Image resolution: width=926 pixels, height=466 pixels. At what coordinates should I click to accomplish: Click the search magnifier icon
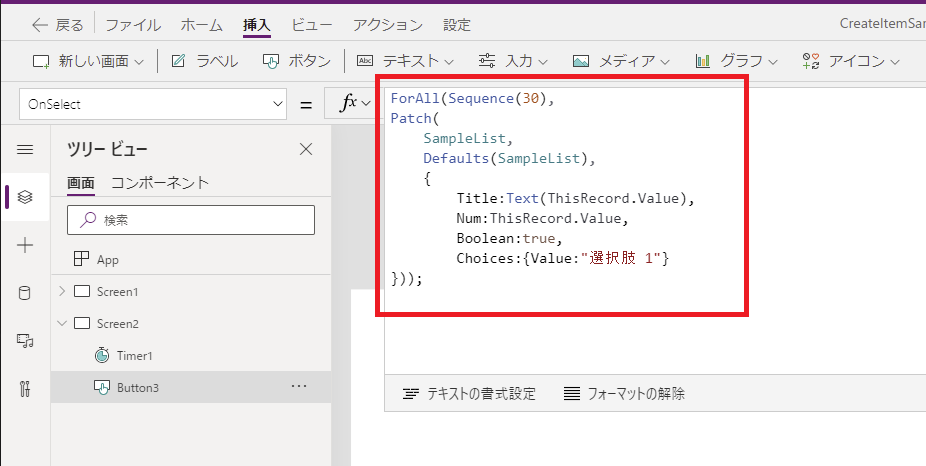88,220
